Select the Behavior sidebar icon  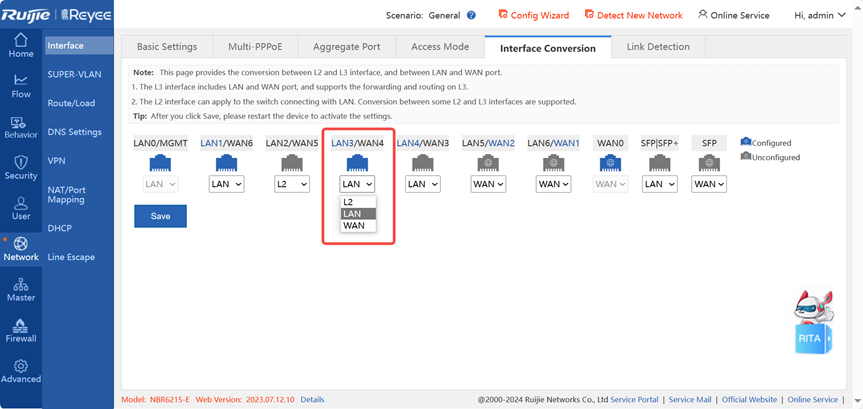tap(21, 126)
